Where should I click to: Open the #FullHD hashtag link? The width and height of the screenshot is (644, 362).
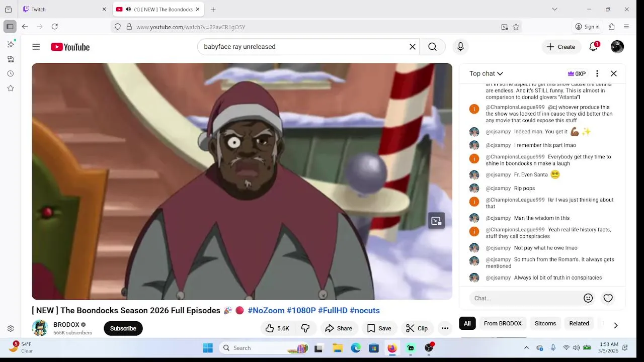click(333, 310)
